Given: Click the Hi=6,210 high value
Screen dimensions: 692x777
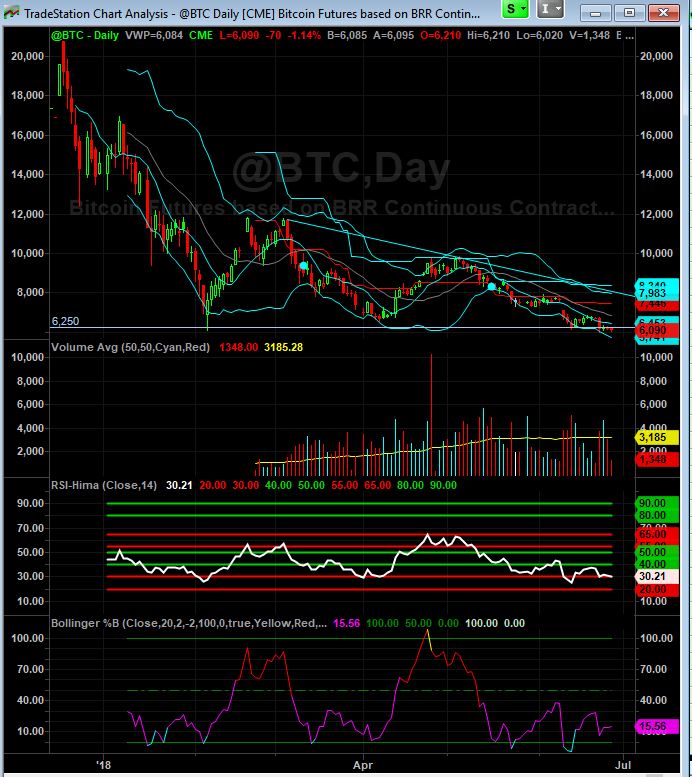Looking at the screenshot, I should [488, 35].
